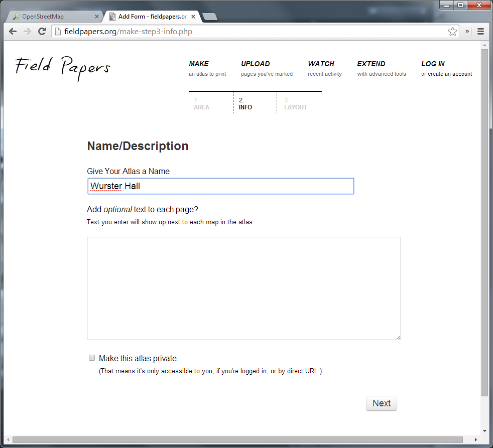Click scroll down arrow on vertical scrollbar

(484, 431)
